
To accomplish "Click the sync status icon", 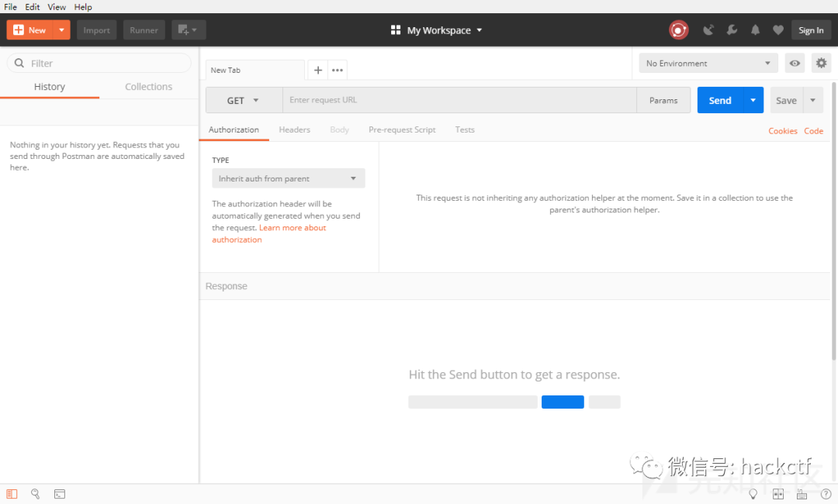I will (678, 30).
